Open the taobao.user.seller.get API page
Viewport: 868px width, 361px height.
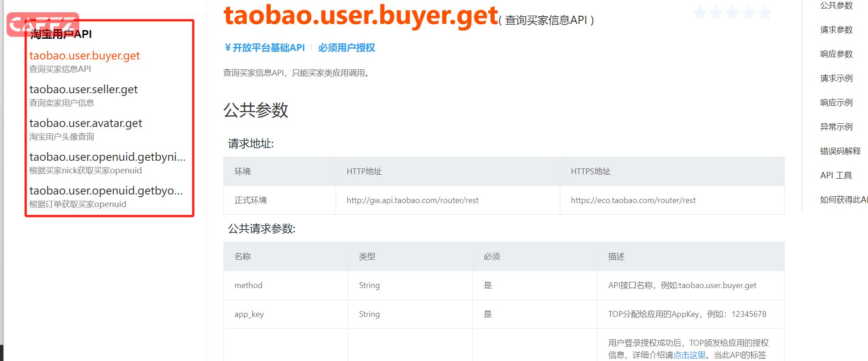click(83, 90)
